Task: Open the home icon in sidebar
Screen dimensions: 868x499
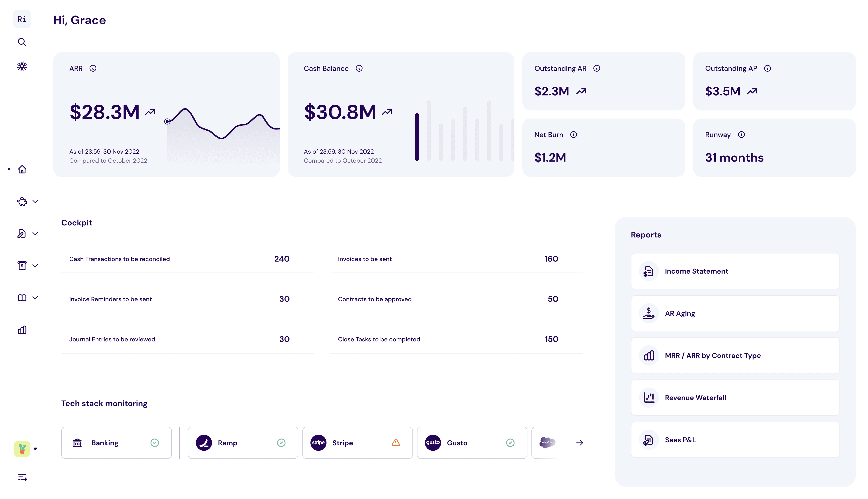Action: (22, 169)
